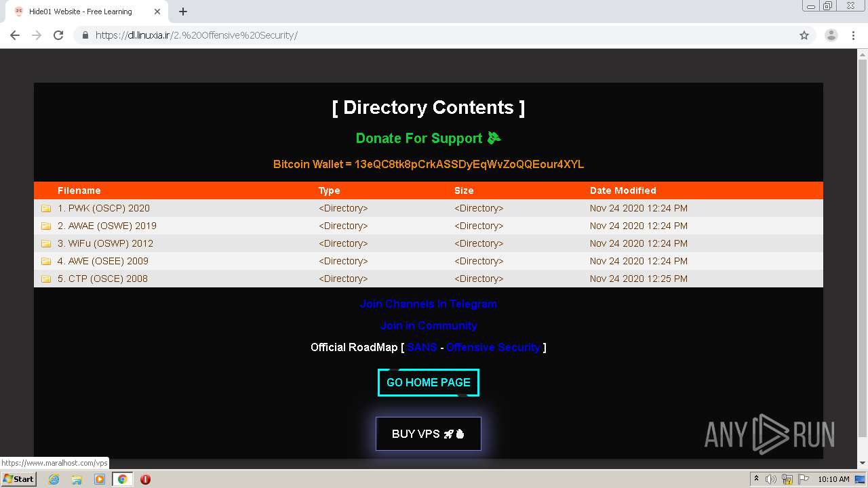Screen dimensions: 868x488
Task: Reload the current page
Action: tap(58, 35)
